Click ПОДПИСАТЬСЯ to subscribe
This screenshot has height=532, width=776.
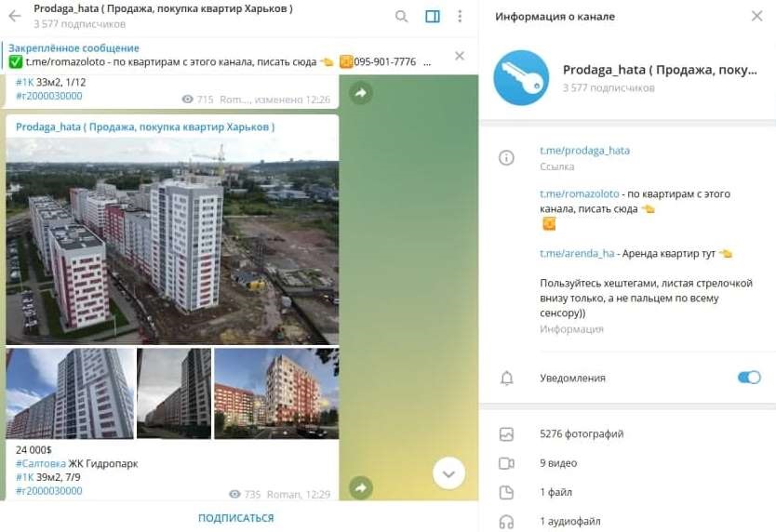[236, 518]
